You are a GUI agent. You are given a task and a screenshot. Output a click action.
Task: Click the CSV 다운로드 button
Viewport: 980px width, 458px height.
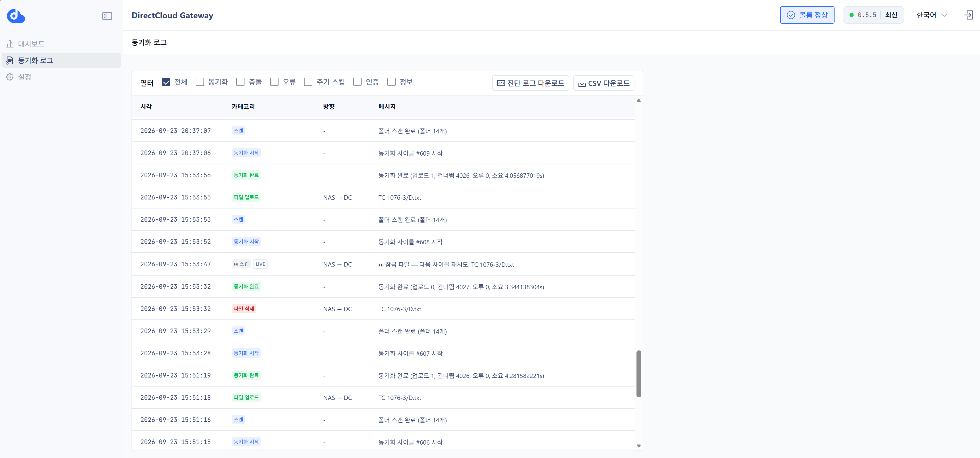pyautogui.click(x=603, y=83)
